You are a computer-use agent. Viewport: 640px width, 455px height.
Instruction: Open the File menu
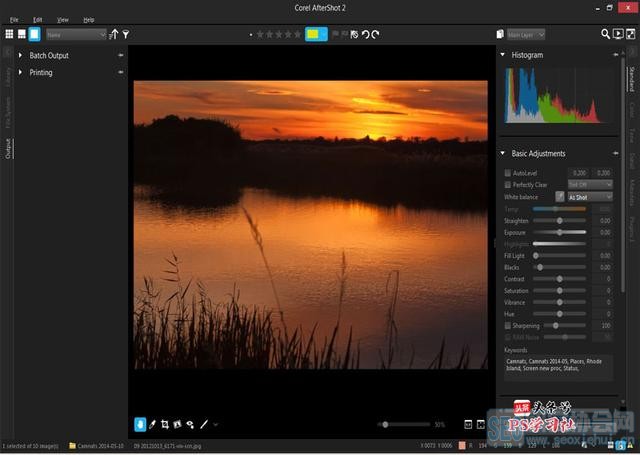point(14,20)
